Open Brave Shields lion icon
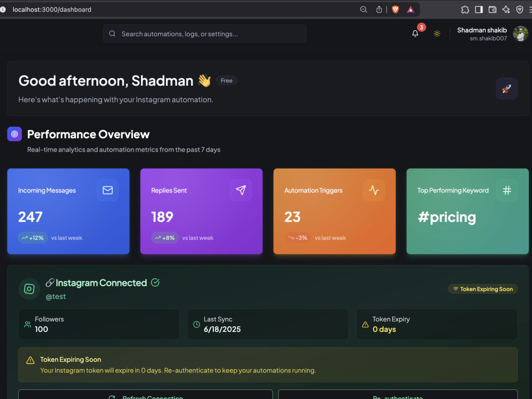This screenshot has height=399, width=532. (x=395, y=10)
